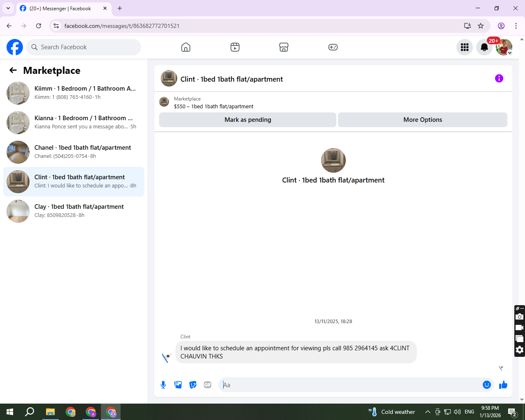525x420 pixels.
Task: Open Windows Start menu
Action: coord(10,412)
